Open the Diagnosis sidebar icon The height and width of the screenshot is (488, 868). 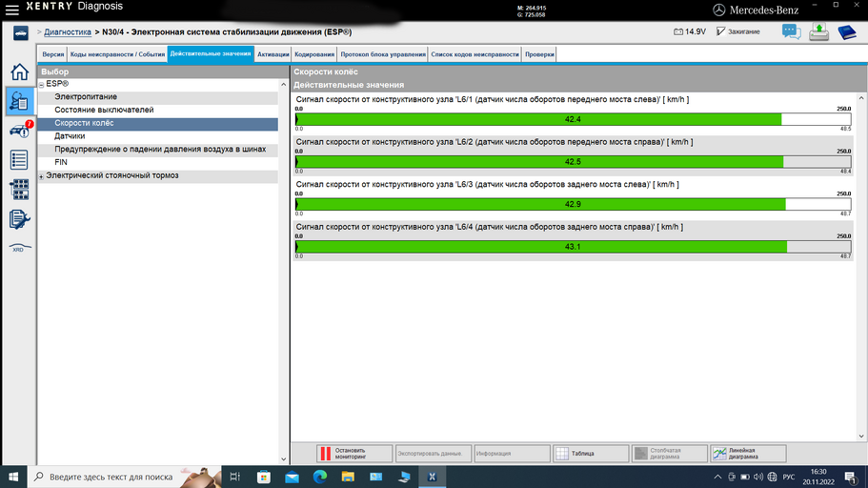click(19, 101)
